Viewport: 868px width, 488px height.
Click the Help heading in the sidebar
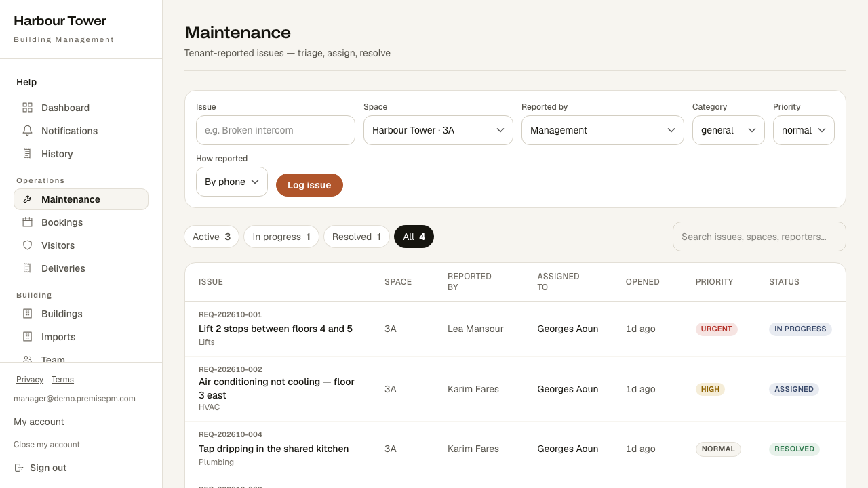coord(26,82)
